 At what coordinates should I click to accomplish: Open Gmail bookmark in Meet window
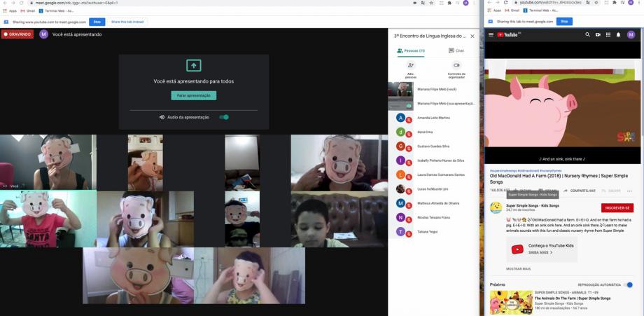(x=28, y=11)
